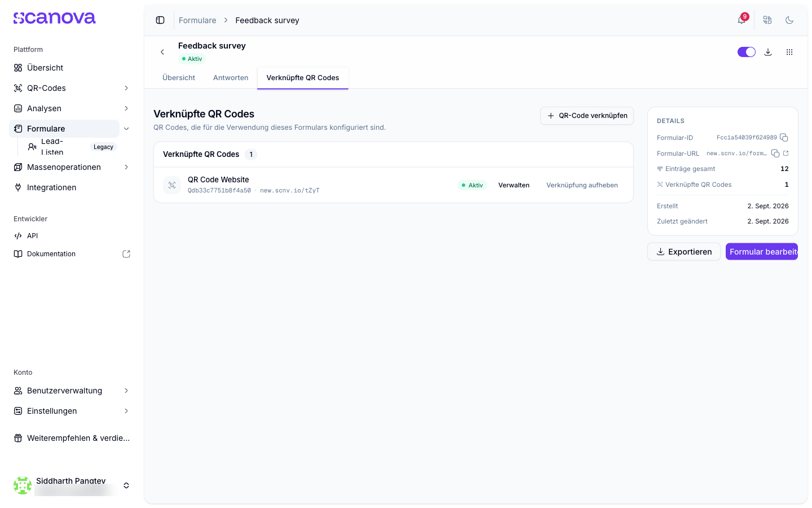
Task: Switch to the Übersicht tab
Action: pyautogui.click(x=179, y=78)
